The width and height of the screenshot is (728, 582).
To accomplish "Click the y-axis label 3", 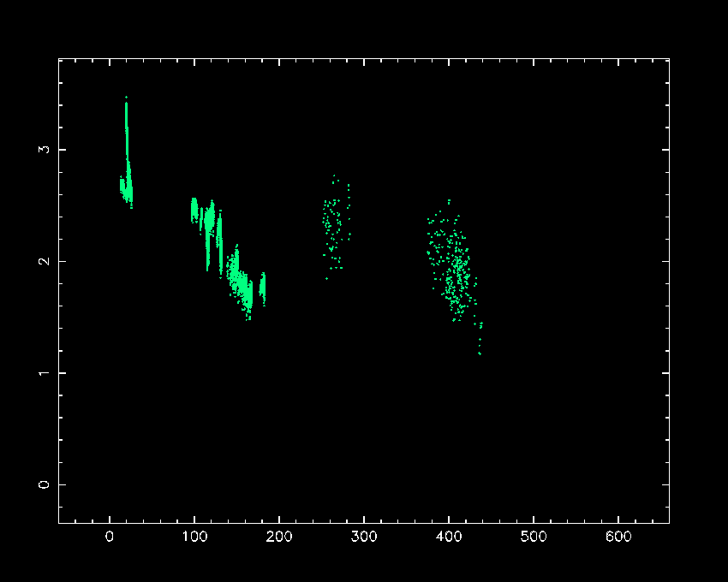I will click(44, 150).
